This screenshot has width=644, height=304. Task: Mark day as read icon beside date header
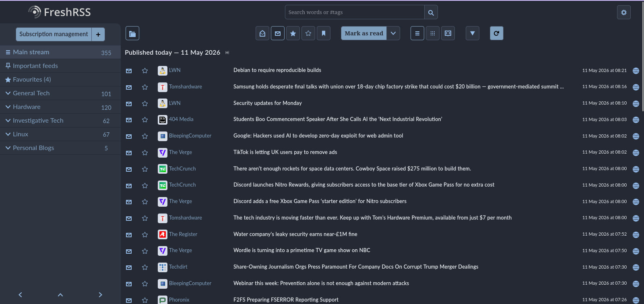227,53
